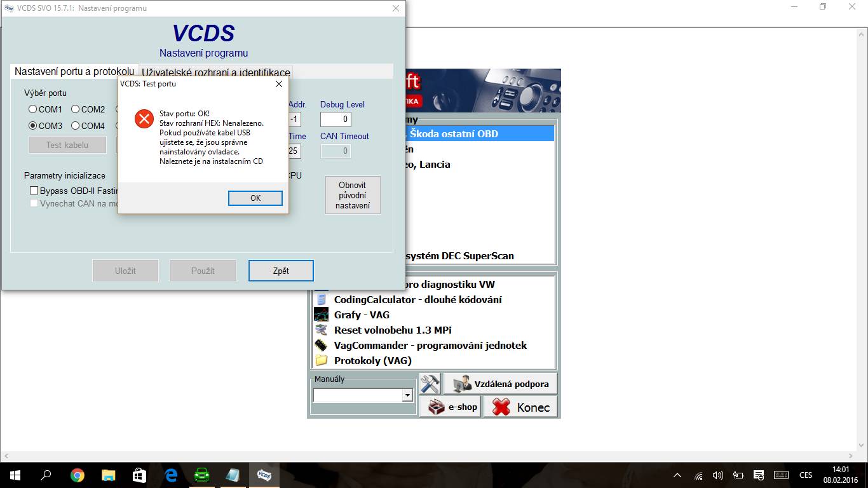
Task: Click the battery power tray icon
Action: click(738, 475)
